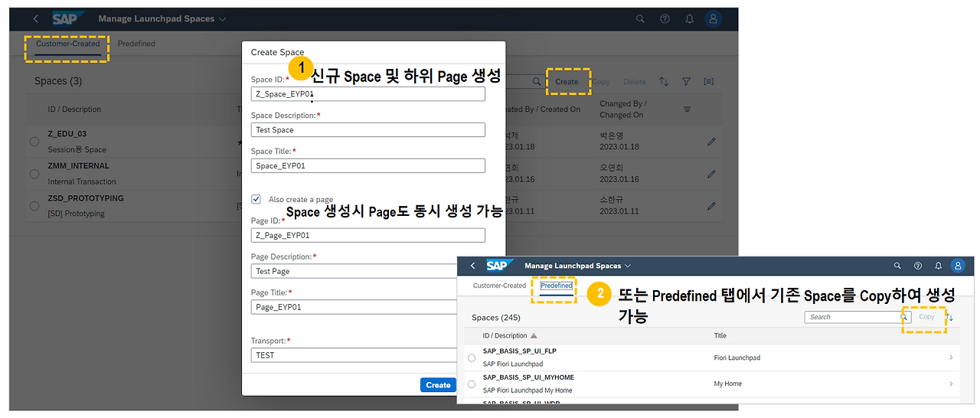Image resolution: width=980 pixels, height=418 pixels.
Task: Select ZSD_PROTOTYPING row radio button
Action: pyautogui.click(x=34, y=206)
